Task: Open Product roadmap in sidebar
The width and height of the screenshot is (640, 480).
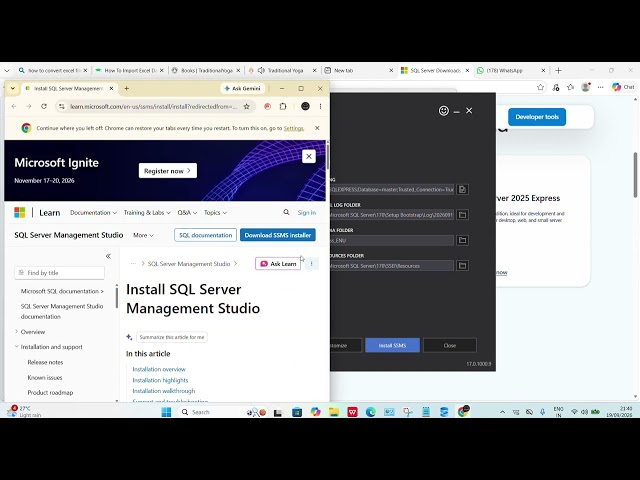Action: point(50,393)
